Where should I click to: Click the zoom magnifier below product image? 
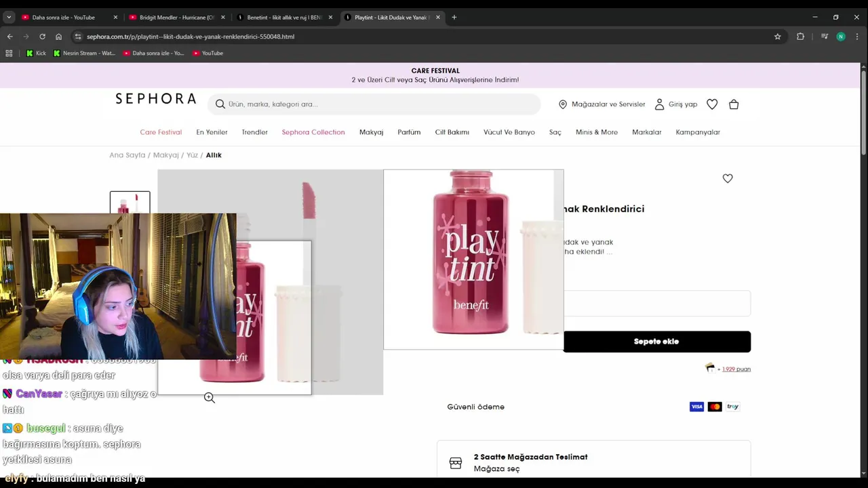210,398
